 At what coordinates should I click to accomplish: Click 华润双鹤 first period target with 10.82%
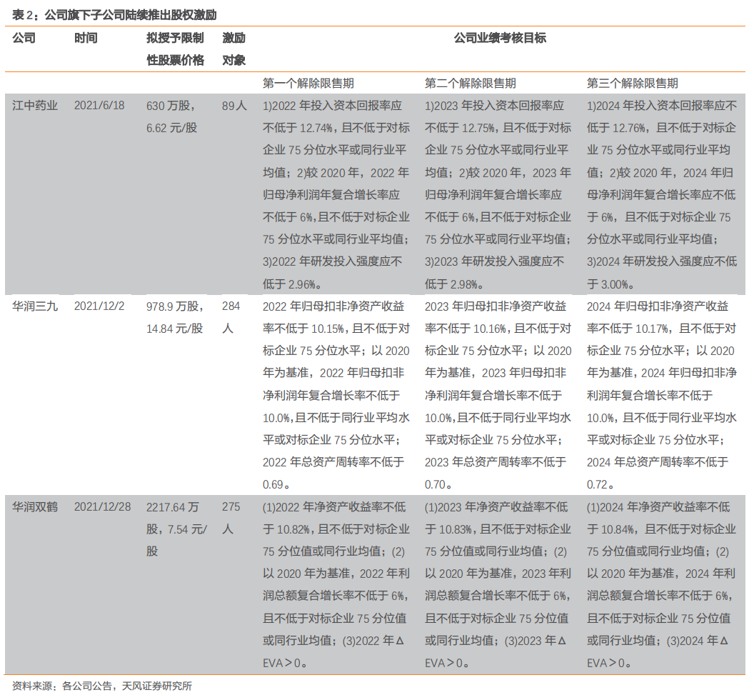[x=336, y=585]
